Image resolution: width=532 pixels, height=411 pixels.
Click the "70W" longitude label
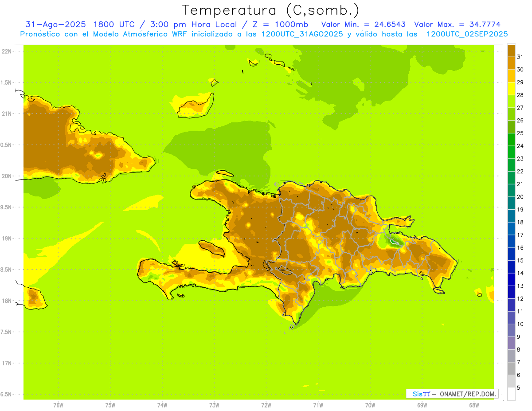point(370,405)
